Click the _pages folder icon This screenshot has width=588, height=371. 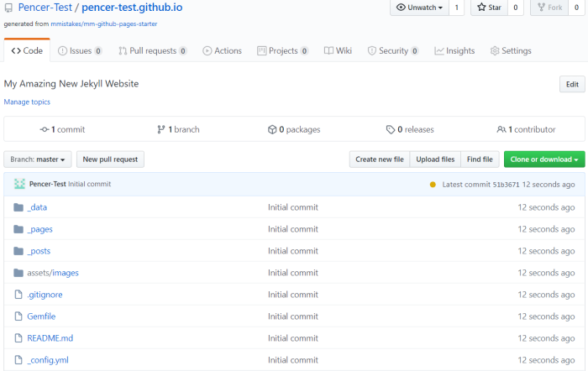pos(18,229)
